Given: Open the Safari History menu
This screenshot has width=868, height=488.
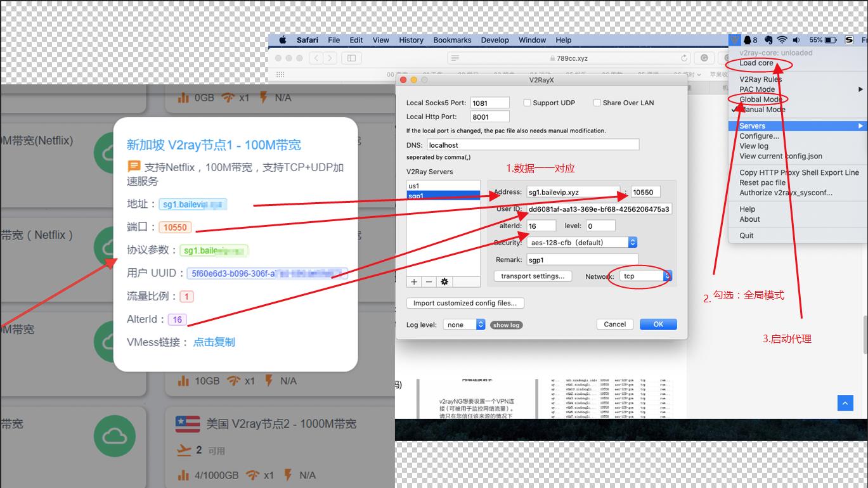Looking at the screenshot, I should [411, 40].
